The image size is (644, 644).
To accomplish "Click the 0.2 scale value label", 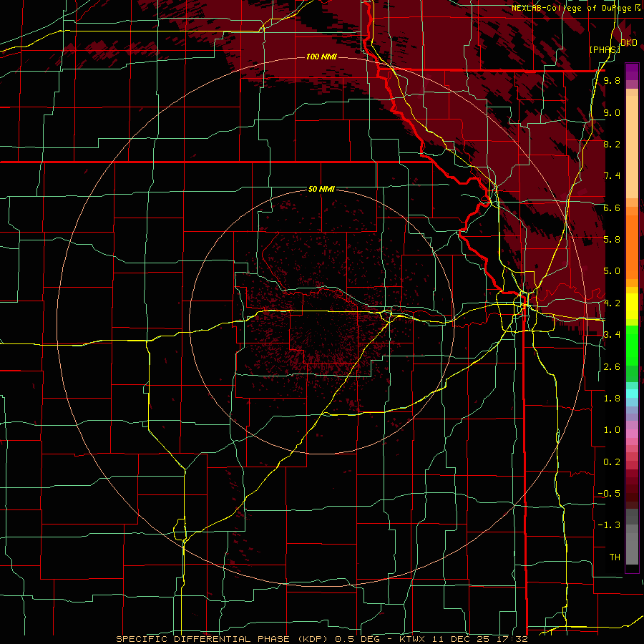I will (x=612, y=462).
